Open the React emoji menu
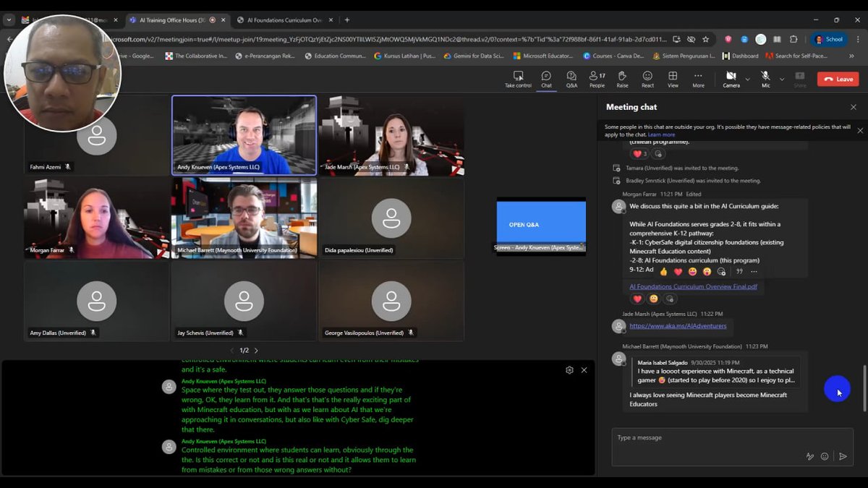The image size is (868, 488). click(x=647, y=80)
